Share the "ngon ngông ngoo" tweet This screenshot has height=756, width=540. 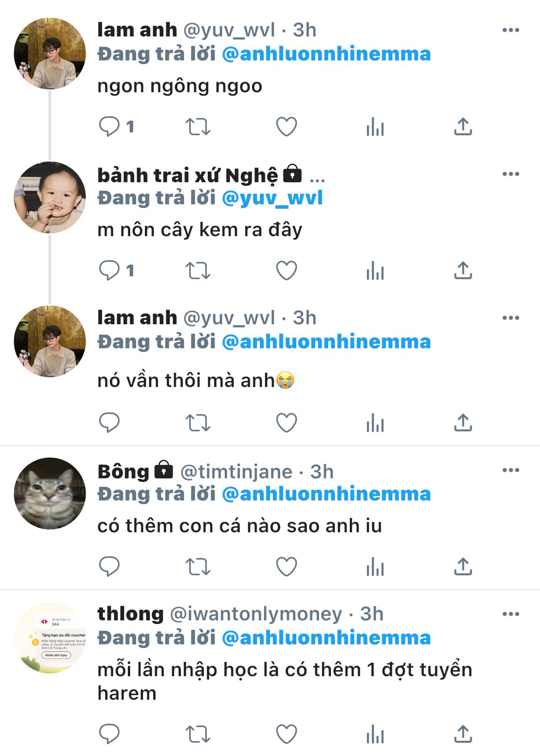(x=463, y=126)
